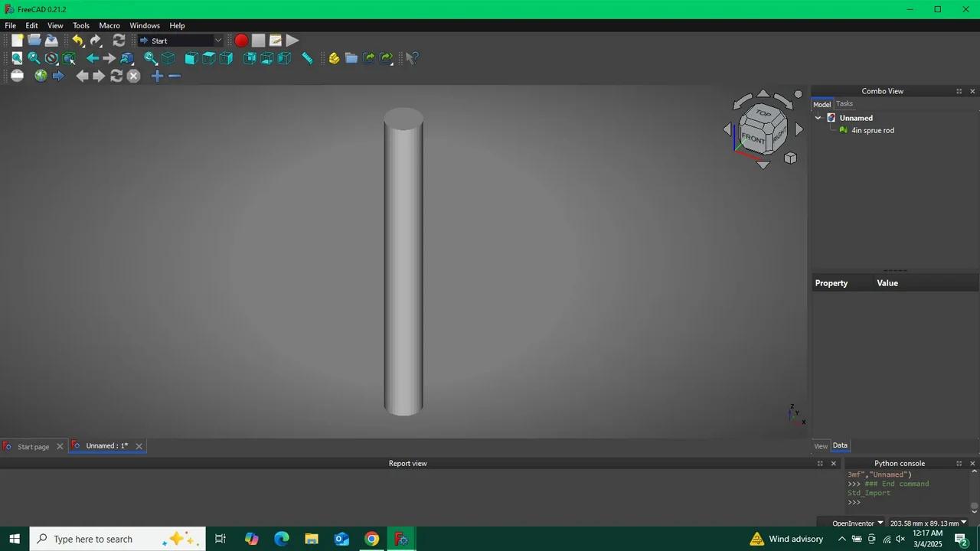Click the create group folder icon

coord(351,58)
